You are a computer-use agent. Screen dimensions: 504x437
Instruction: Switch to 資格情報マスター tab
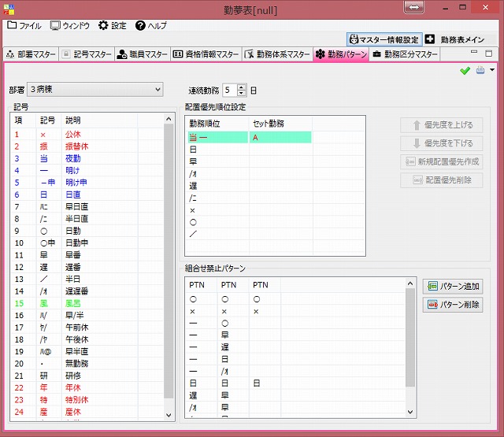pos(206,54)
